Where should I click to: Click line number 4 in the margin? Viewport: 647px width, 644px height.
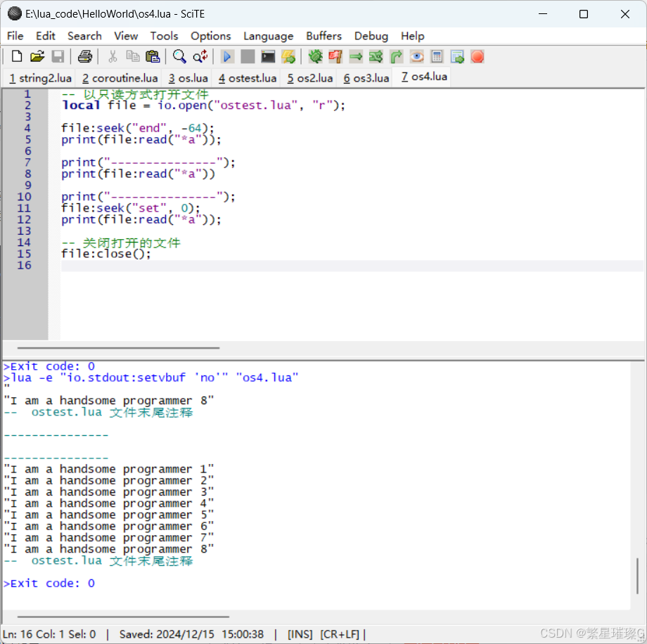pos(27,128)
